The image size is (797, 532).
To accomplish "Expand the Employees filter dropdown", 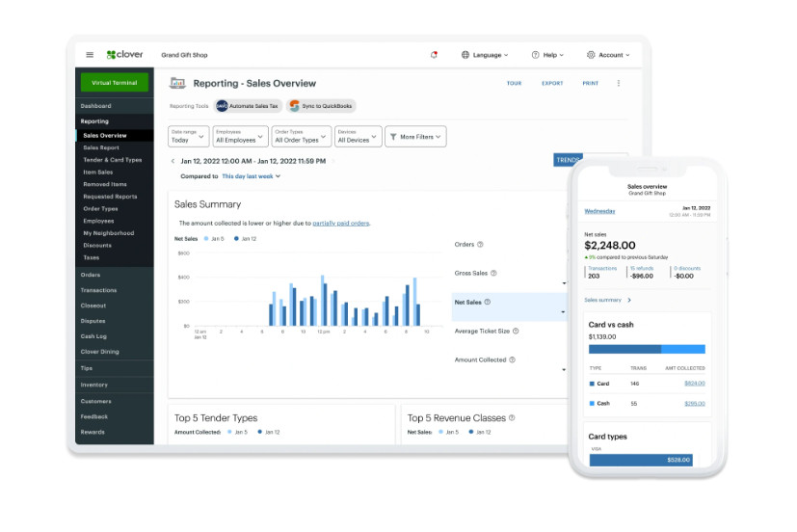I will pyautogui.click(x=241, y=137).
